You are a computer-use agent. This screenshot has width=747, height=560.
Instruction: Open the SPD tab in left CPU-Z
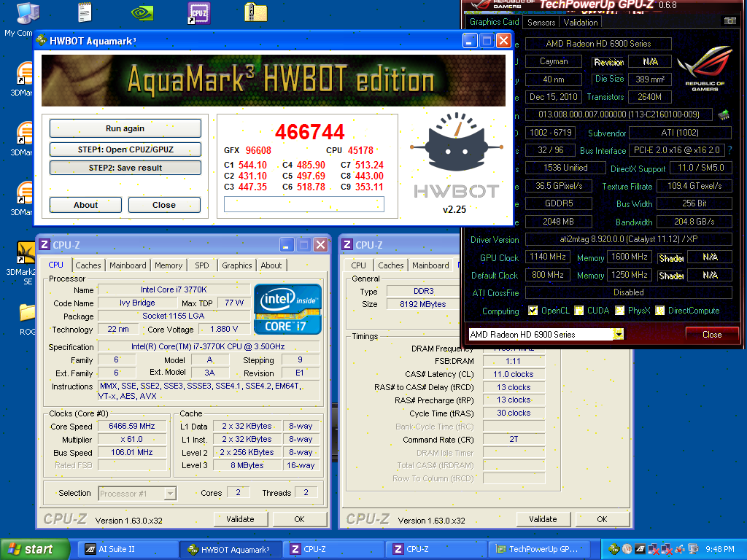pyautogui.click(x=202, y=265)
